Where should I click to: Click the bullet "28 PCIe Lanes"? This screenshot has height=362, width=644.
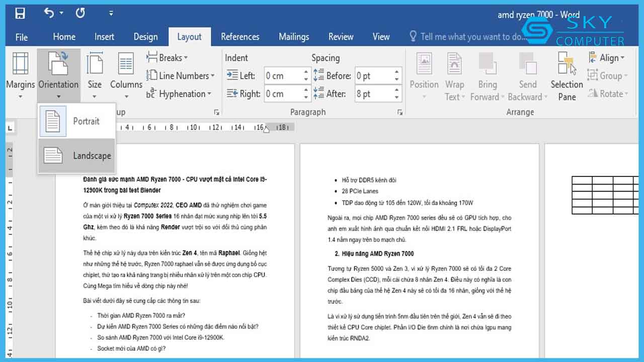(x=360, y=191)
